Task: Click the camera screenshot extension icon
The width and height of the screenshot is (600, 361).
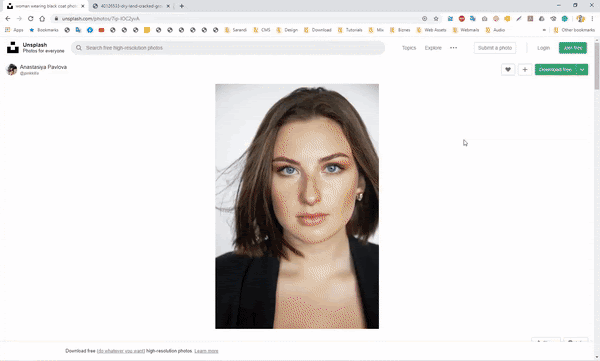Action: click(x=484, y=18)
